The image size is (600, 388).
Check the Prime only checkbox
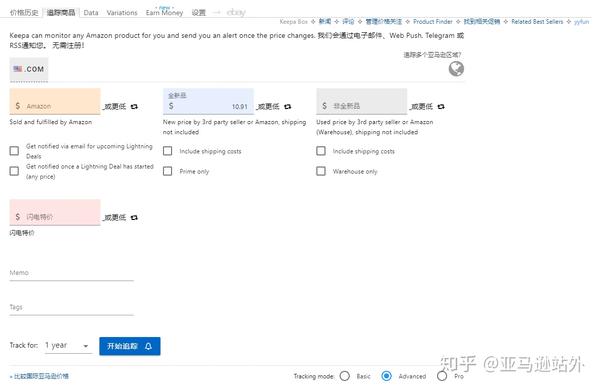tap(168, 171)
